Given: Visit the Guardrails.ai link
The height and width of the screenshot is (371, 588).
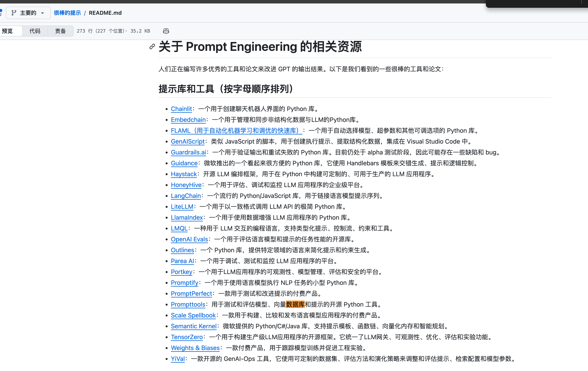Looking at the screenshot, I should click(188, 152).
